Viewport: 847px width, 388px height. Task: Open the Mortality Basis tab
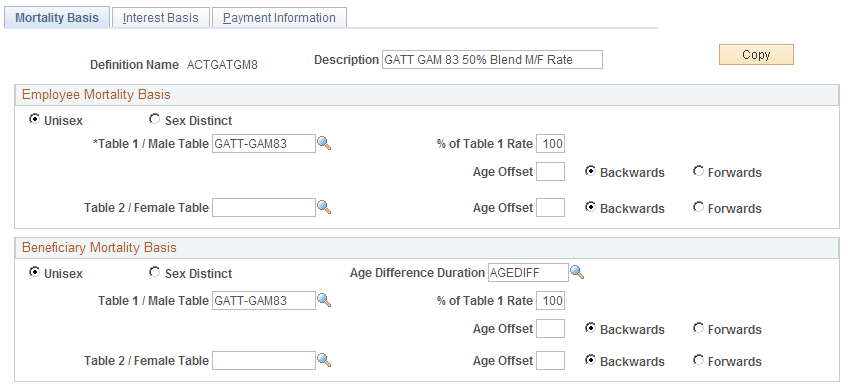pos(57,17)
